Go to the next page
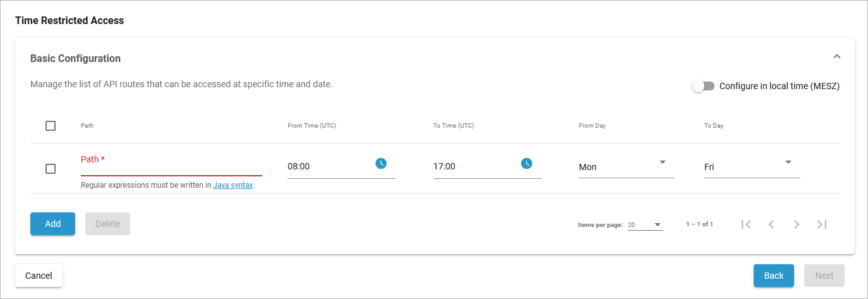The width and height of the screenshot is (868, 299). coord(797,224)
